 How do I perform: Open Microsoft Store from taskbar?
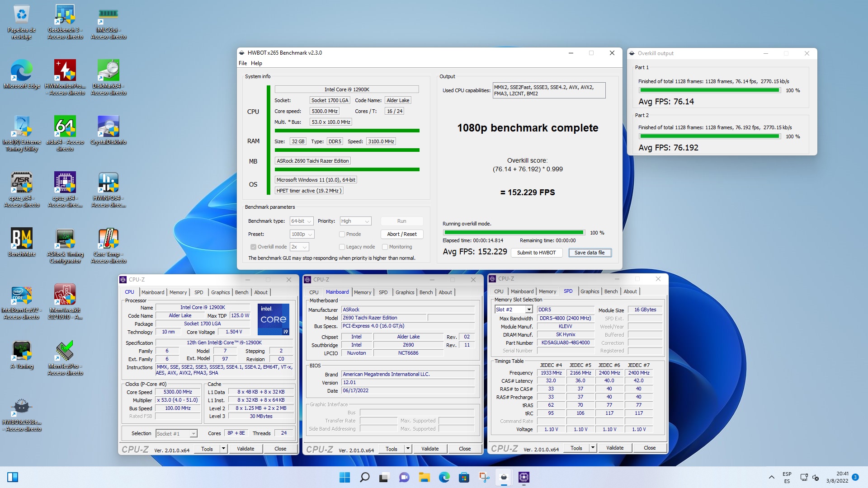(464, 477)
